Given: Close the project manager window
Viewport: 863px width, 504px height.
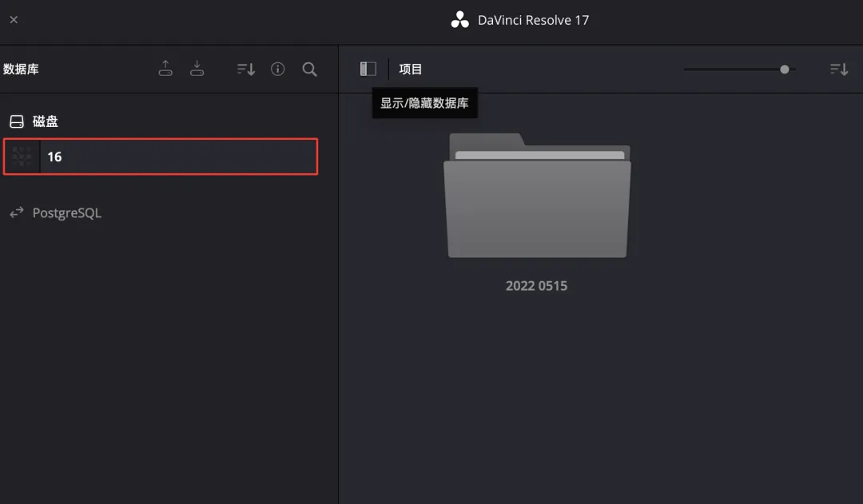Looking at the screenshot, I should (x=14, y=20).
